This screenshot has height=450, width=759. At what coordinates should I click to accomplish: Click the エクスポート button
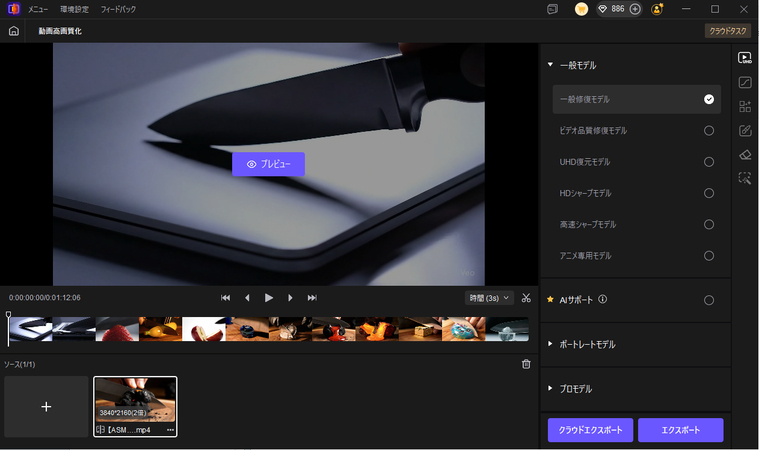681,430
